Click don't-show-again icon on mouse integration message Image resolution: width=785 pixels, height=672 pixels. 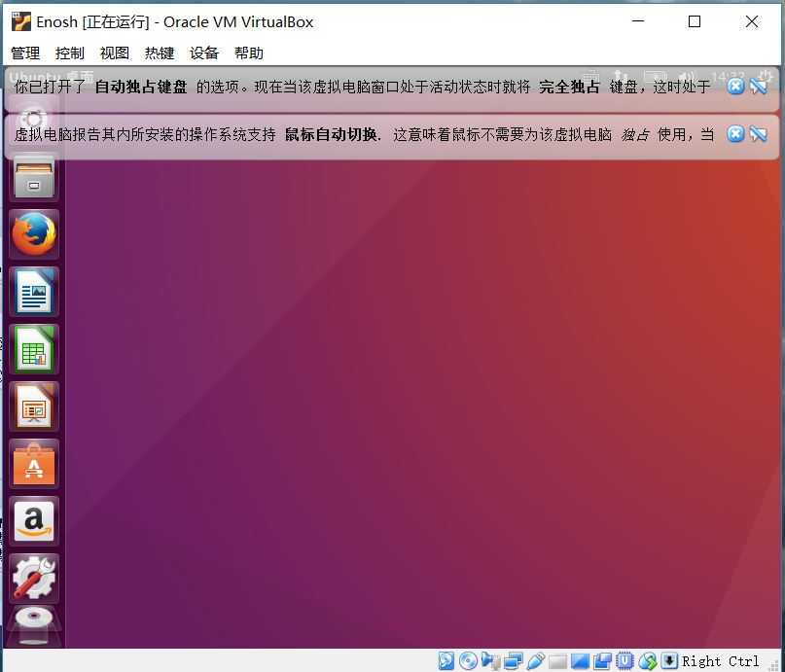(x=759, y=134)
